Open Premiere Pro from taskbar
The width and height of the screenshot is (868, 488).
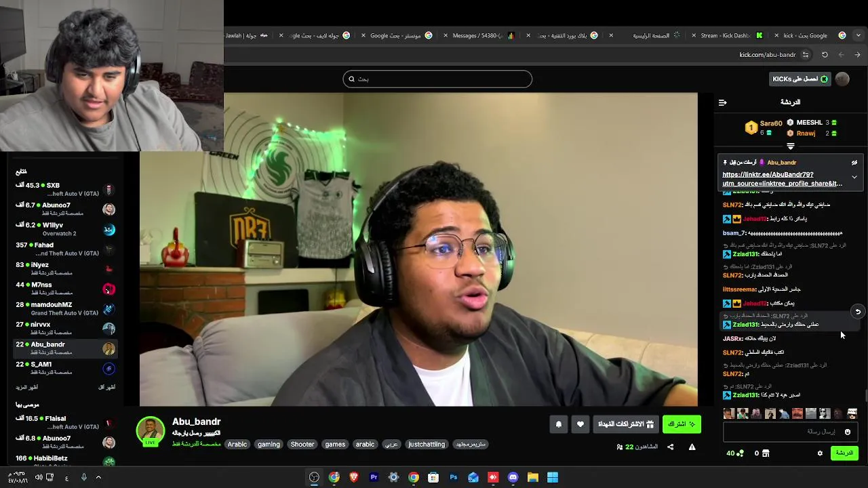[374, 478]
